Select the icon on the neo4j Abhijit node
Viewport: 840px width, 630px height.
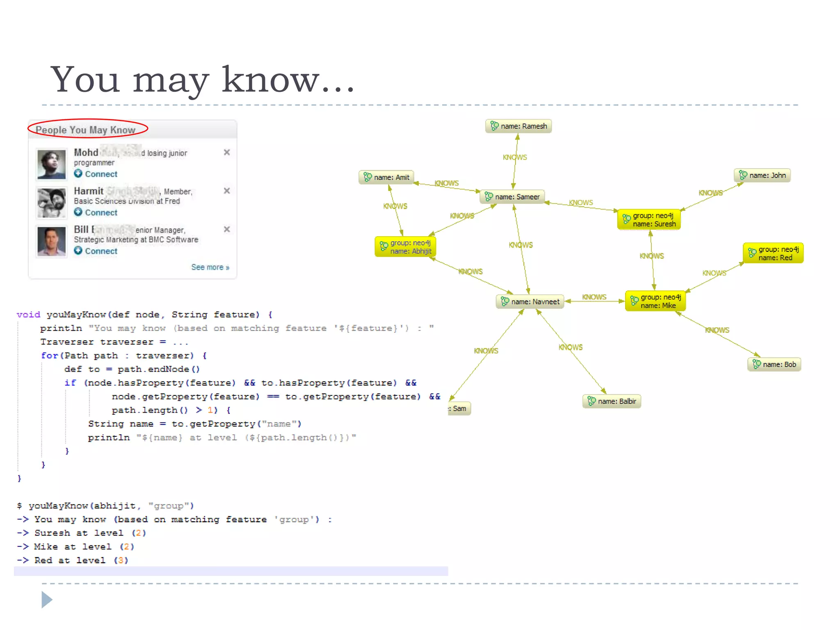pos(383,247)
